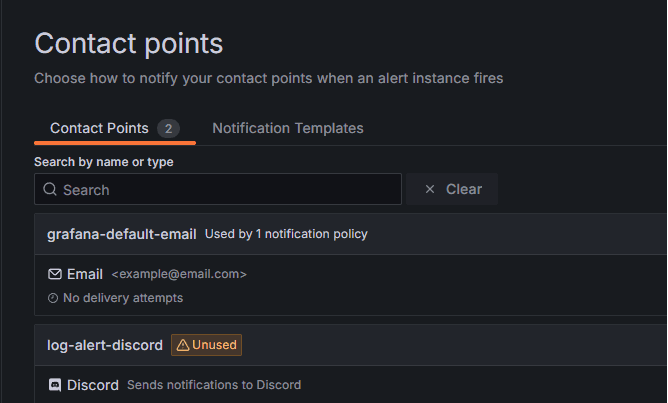Click the Clear button
The width and height of the screenshot is (668, 403).
(452, 189)
